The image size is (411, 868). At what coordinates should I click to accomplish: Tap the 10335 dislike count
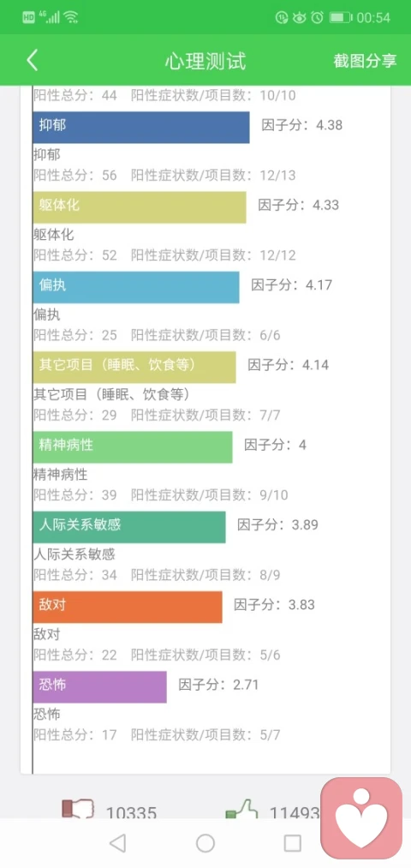(x=132, y=813)
